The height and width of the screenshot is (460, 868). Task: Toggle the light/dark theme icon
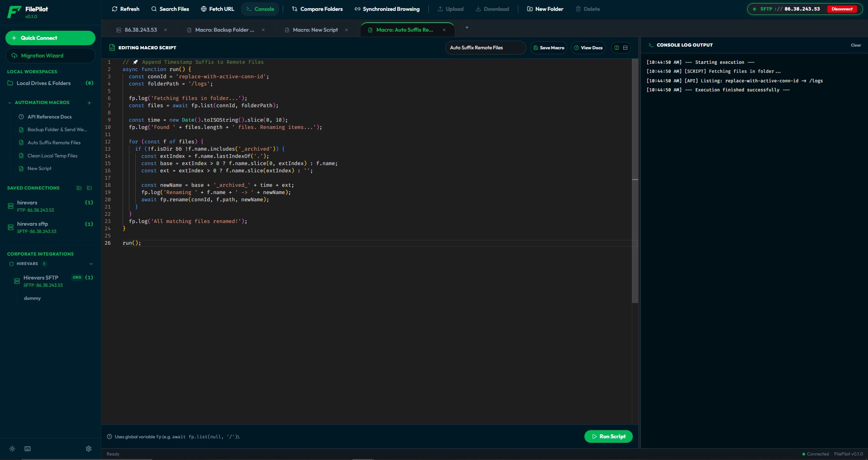[12, 449]
